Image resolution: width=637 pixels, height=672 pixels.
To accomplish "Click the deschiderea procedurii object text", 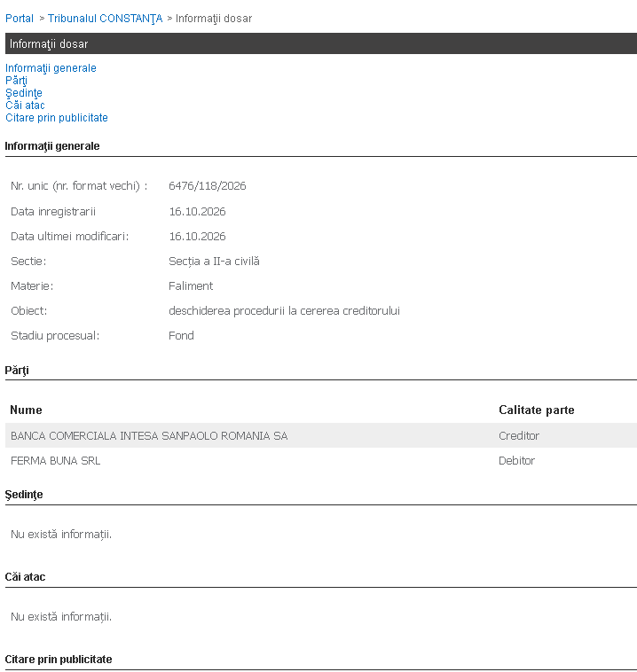I will tap(285, 310).
